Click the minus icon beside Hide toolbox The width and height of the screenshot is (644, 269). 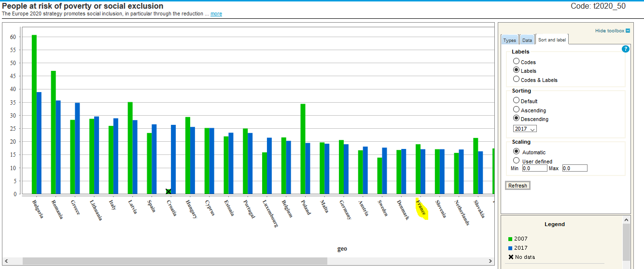click(628, 31)
